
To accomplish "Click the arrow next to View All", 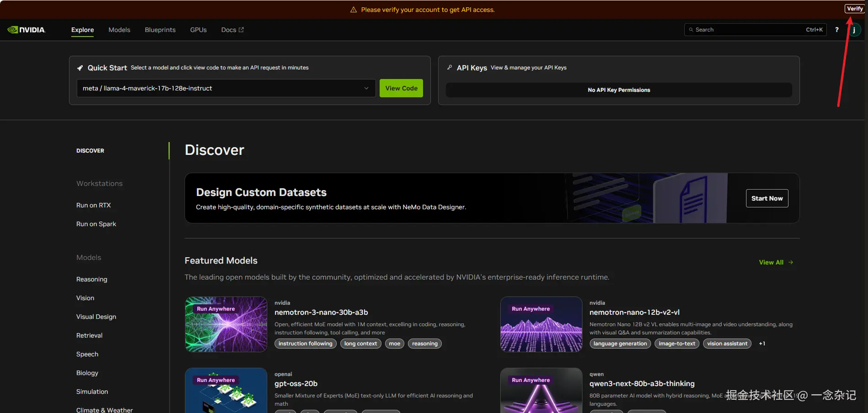I will point(791,262).
